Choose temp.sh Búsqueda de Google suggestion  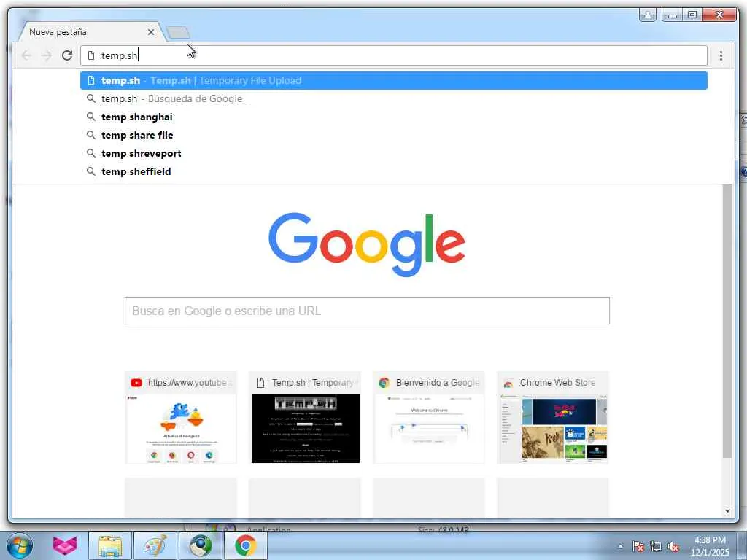click(x=393, y=98)
